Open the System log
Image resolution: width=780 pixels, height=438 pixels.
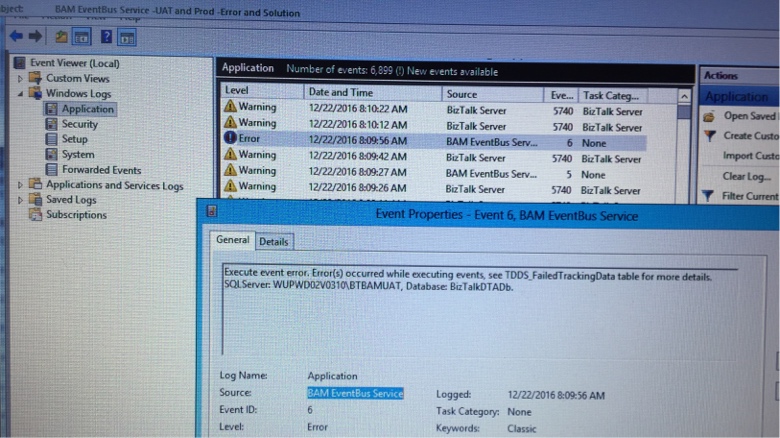click(x=78, y=154)
